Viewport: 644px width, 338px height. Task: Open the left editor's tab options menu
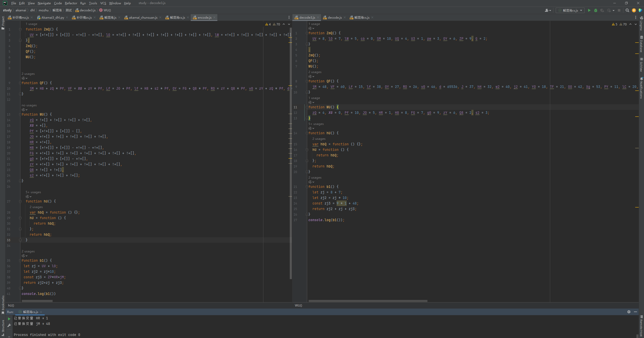(289, 17)
